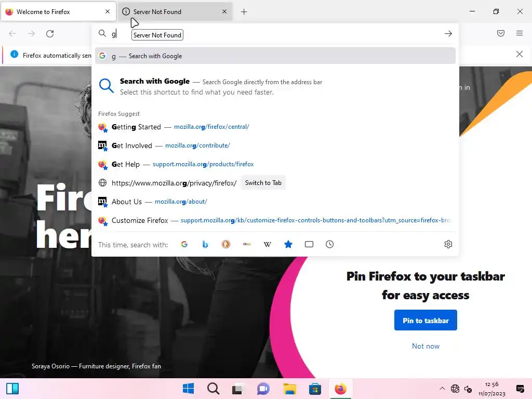This screenshot has height=399, width=532.
Task: Close the Server Not Found tab
Action: click(224, 11)
